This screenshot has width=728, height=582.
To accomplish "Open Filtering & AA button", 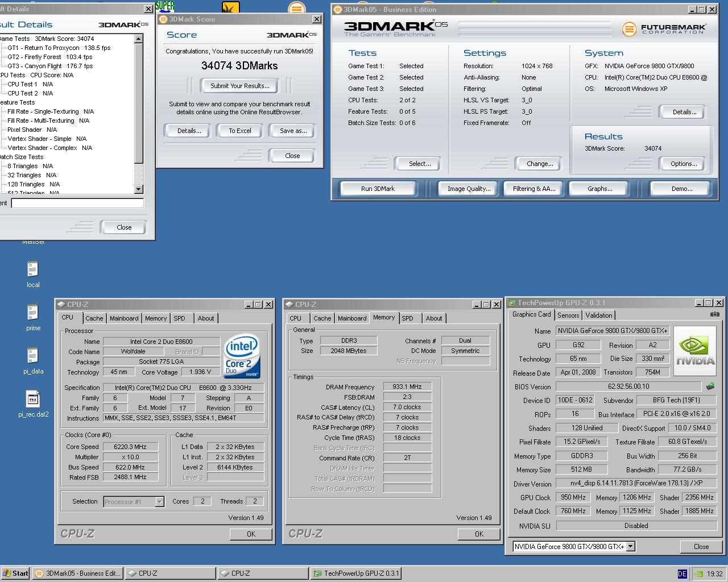I will [x=534, y=189].
